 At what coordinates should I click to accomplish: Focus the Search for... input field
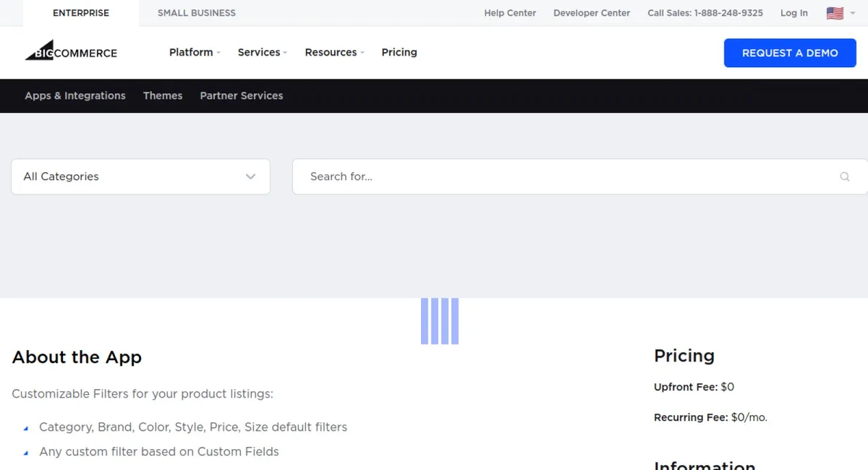click(x=564, y=176)
